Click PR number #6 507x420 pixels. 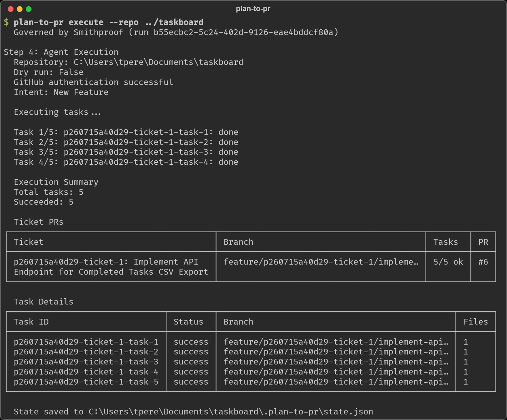point(483,262)
